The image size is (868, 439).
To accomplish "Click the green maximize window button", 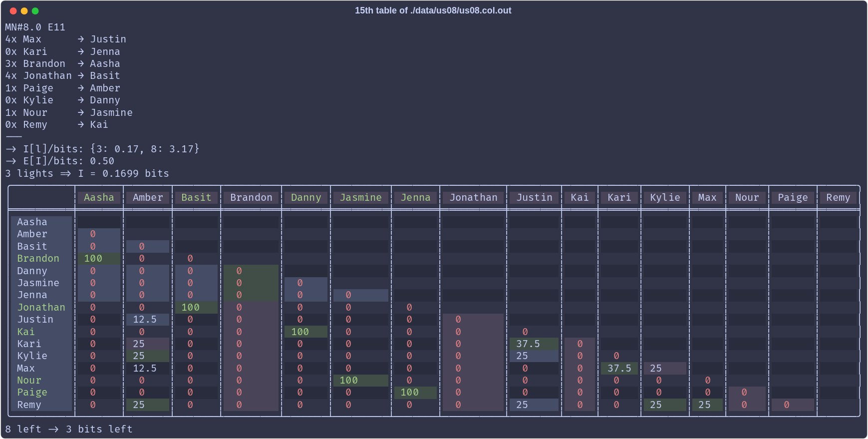I will pos(35,11).
